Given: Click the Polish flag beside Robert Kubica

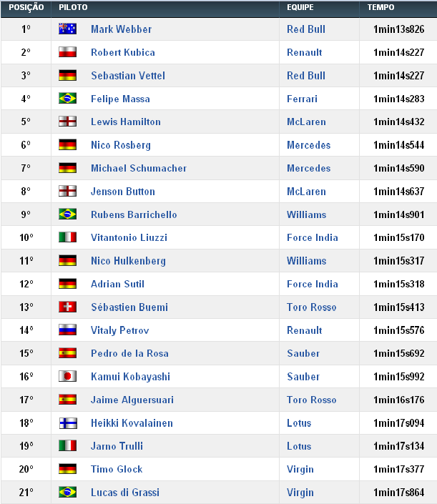Looking at the screenshot, I should [67, 52].
